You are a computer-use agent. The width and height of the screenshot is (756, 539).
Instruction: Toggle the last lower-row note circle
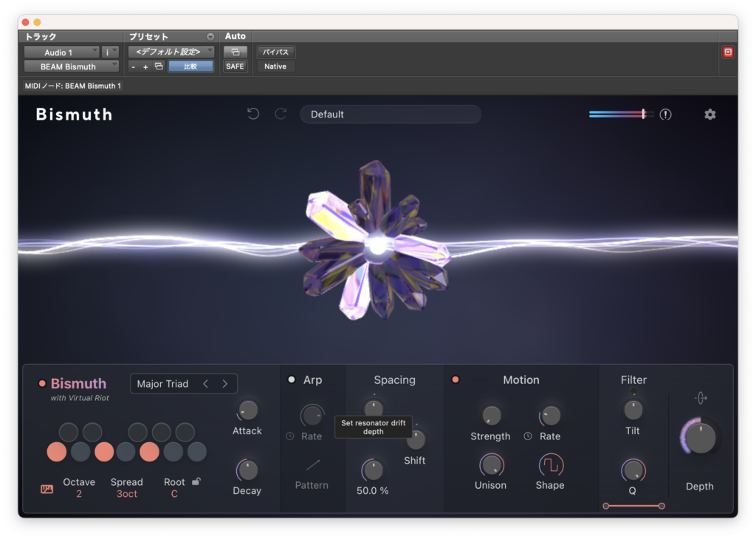click(196, 452)
